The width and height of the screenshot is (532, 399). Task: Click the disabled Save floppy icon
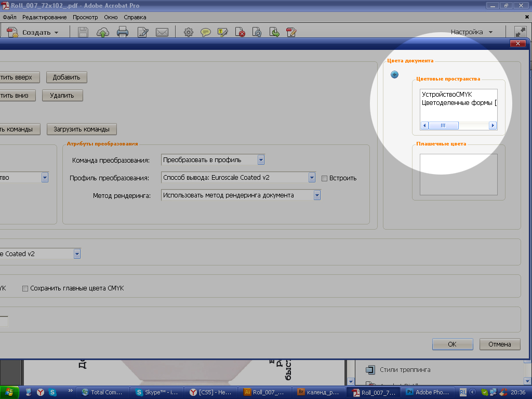83,32
